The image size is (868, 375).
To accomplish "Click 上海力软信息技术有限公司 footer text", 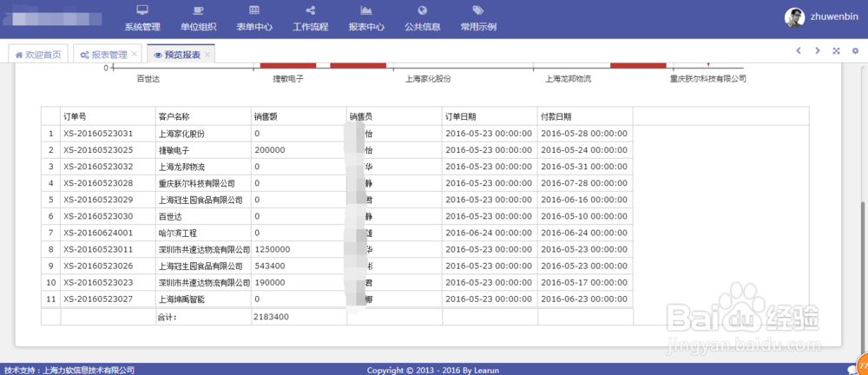I will [89, 370].
